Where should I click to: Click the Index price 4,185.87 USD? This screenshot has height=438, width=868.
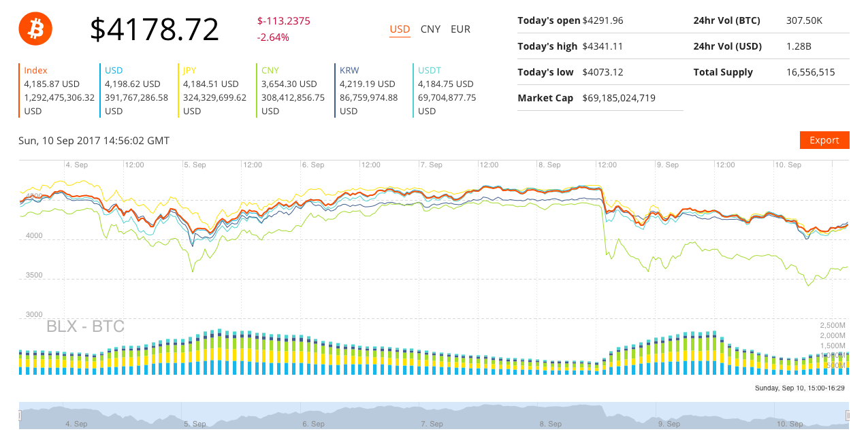52,84
